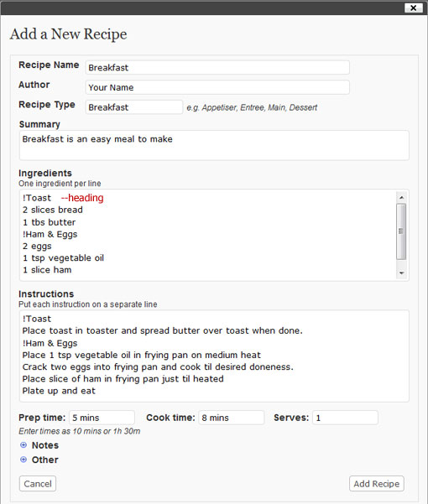Expand the Other section plus icon
The image size is (428, 504).
click(x=23, y=460)
